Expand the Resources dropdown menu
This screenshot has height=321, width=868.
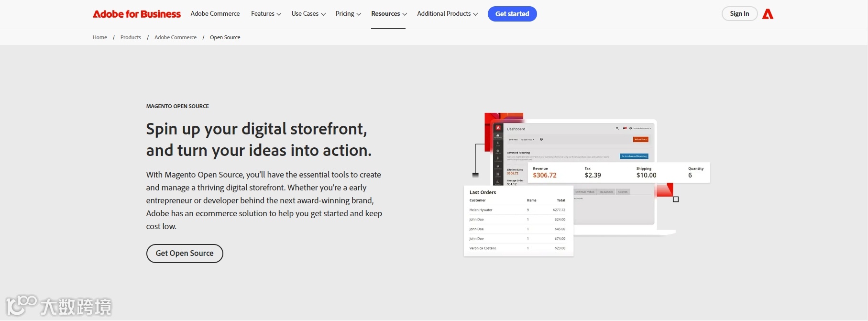389,13
